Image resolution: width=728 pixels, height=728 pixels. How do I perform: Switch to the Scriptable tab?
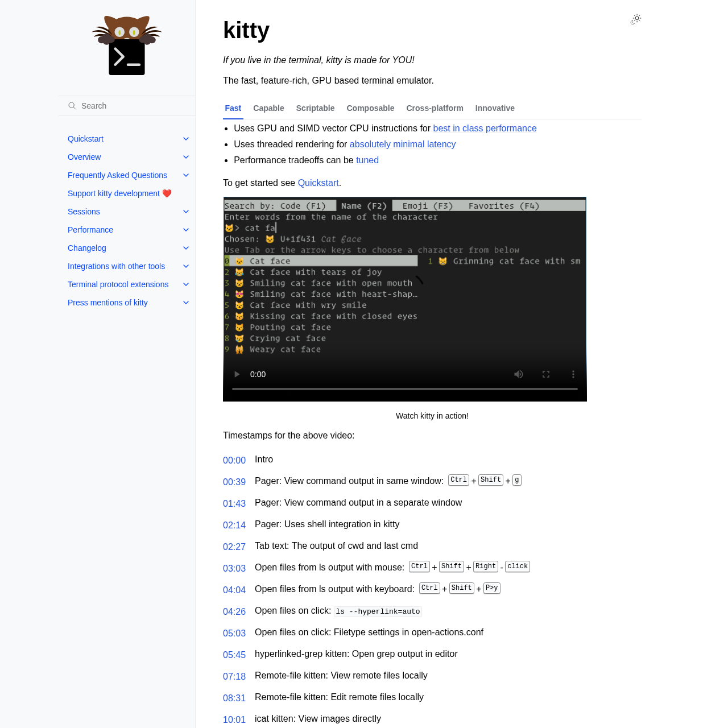[316, 108]
